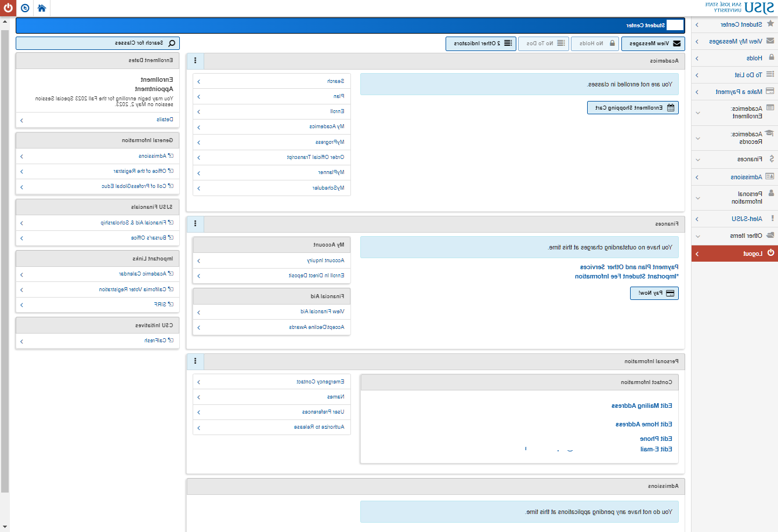Open Enroll In Direct Deposit row
Image resolution: width=778 pixels, height=532 pixels.
(x=272, y=276)
